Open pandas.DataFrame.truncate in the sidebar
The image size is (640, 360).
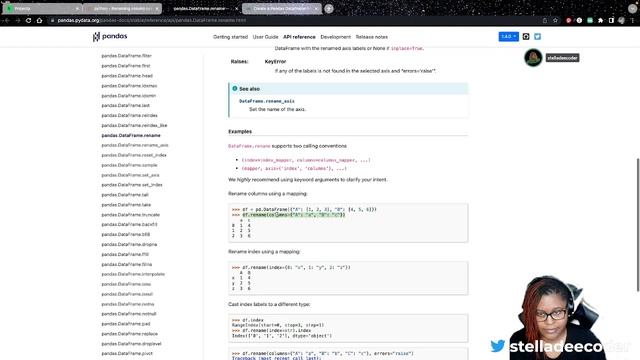131,215
